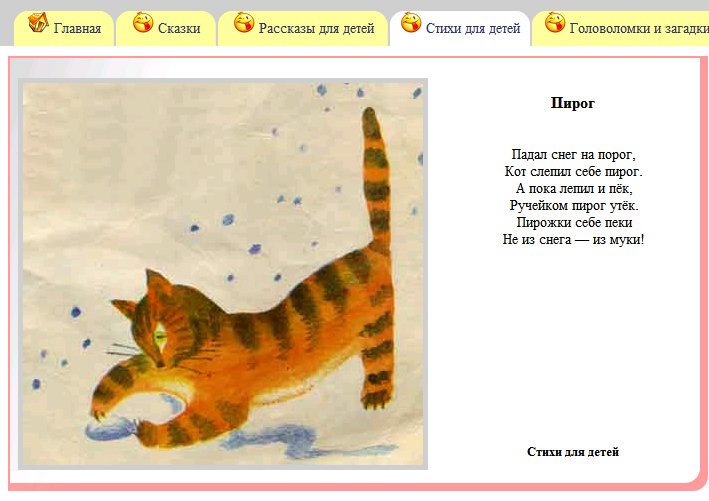
Task: Click the house icon beside Главная
Action: coord(38,22)
